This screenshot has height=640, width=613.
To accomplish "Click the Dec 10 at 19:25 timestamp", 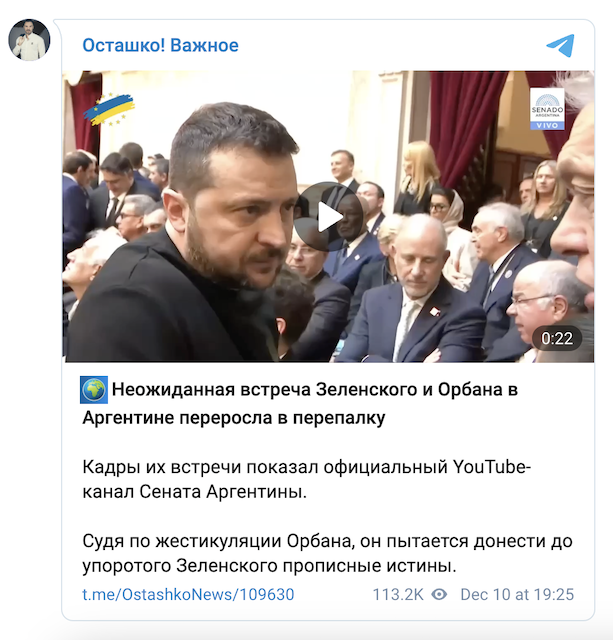I will [517, 594].
